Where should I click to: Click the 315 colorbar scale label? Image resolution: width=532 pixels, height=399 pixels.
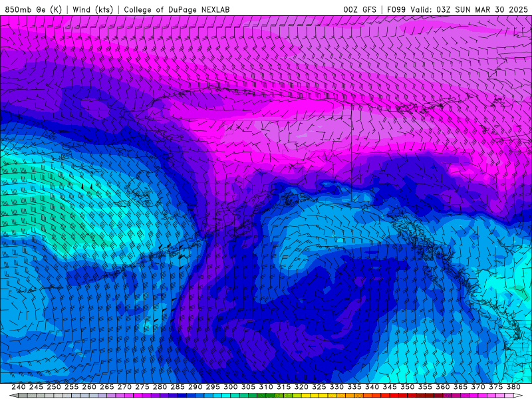tap(284, 387)
